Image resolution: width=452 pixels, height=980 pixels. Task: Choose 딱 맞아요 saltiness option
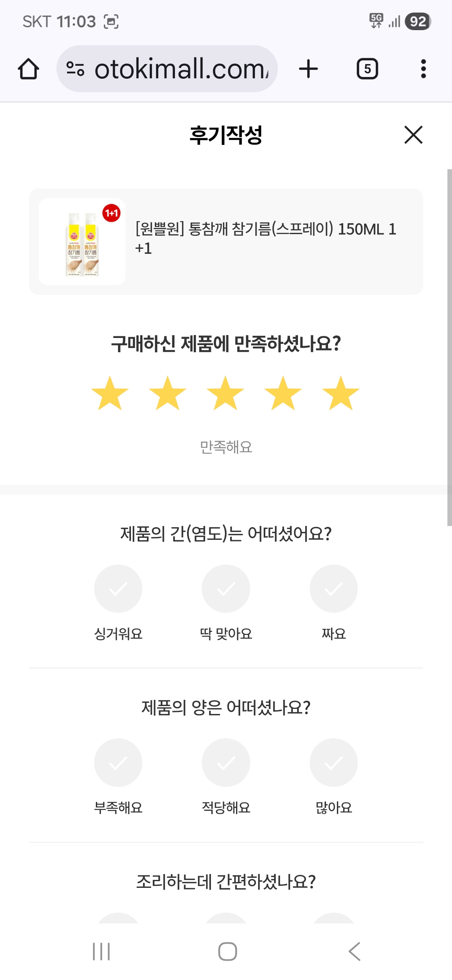(x=226, y=589)
